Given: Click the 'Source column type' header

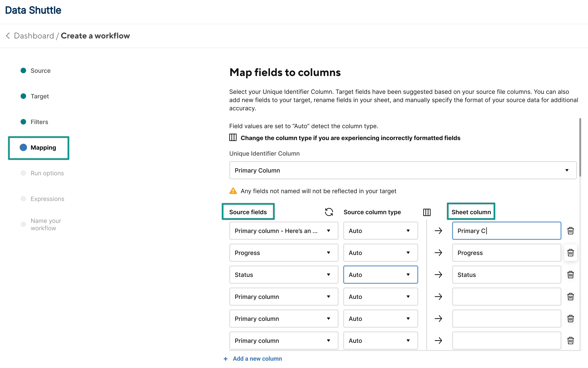Looking at the screenshot, I should click(372, 212).
